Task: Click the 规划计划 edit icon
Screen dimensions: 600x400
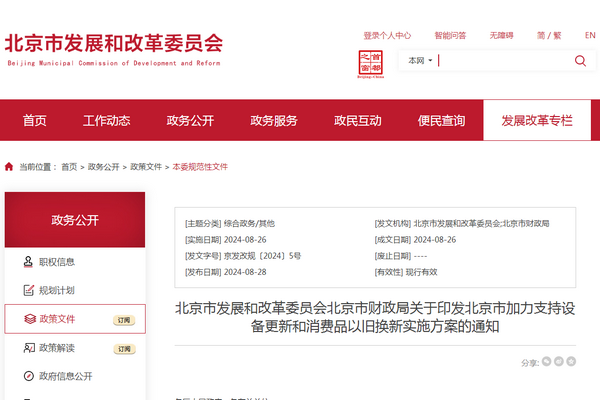Action: [x=27, y=291]
